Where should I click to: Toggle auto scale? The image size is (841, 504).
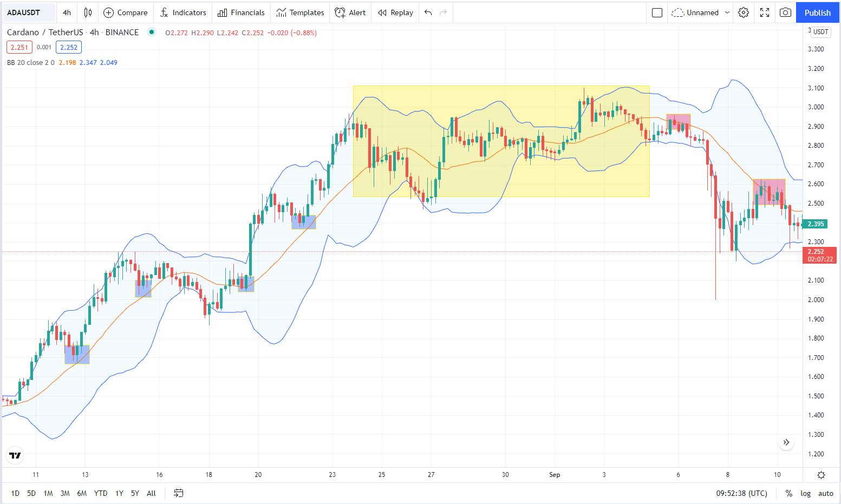coord(826,493)
